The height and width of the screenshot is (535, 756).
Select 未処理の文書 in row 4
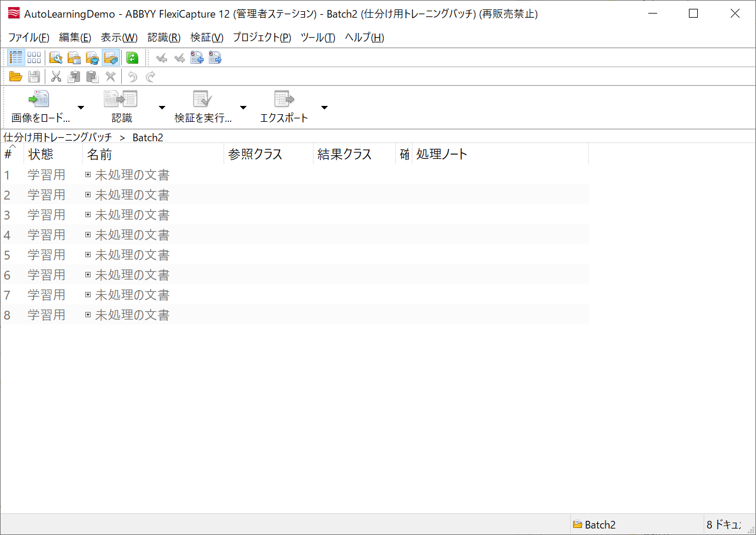[x=132, y=235]
